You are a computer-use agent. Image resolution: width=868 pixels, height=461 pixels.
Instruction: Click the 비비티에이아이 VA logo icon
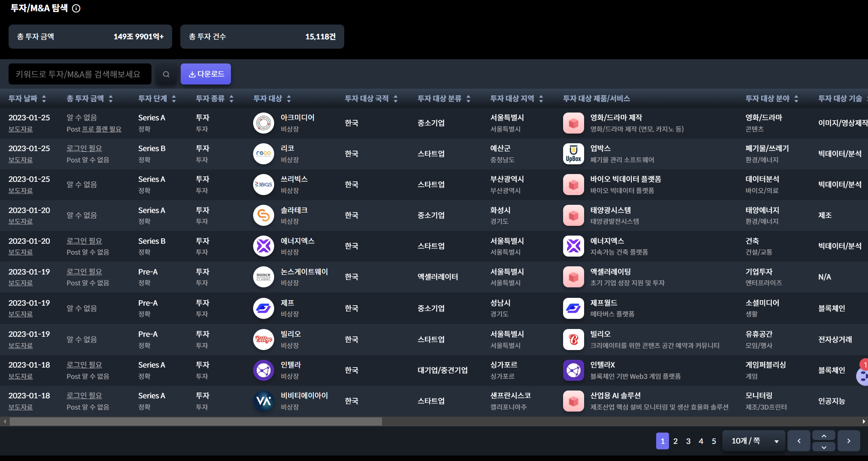264,401
